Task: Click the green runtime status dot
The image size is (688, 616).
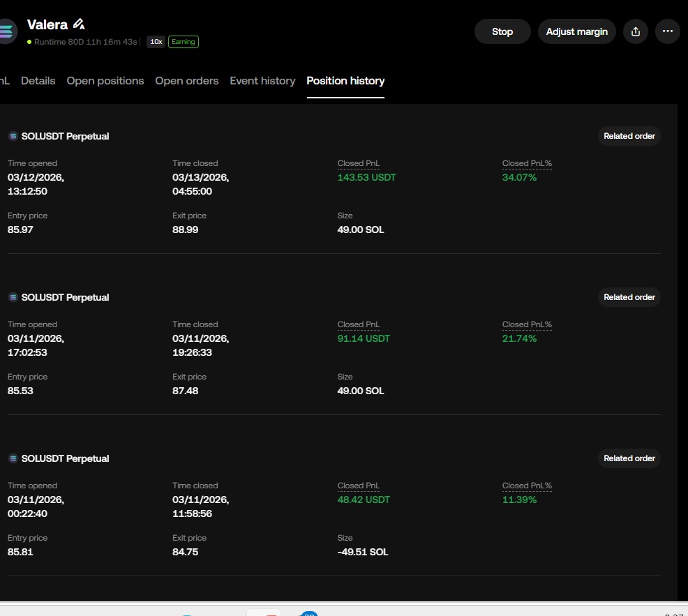Action: pyautogui.click(x=29, y=42)
